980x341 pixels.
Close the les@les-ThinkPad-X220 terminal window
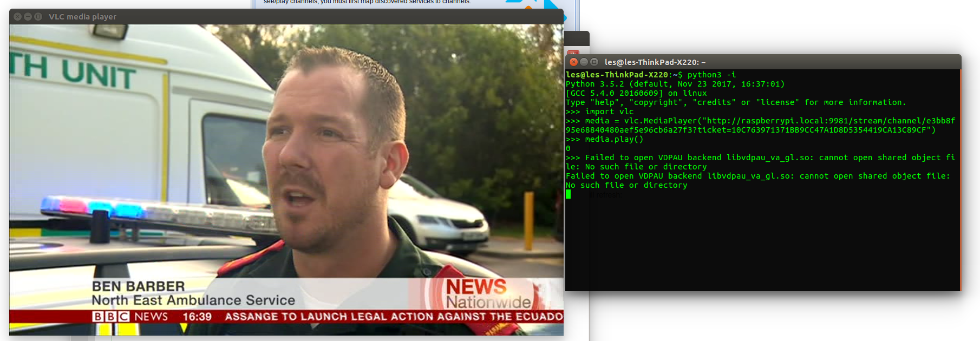coord(573,62)
